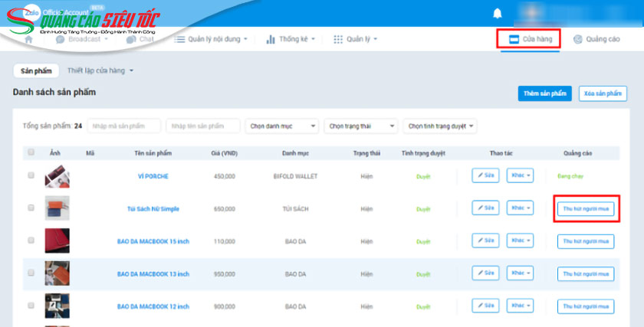Image resolution: width=644 pixels, height=327 pixels.
Task: Open Thiết lập cửa hàng menu
Action: click(100, 70)
